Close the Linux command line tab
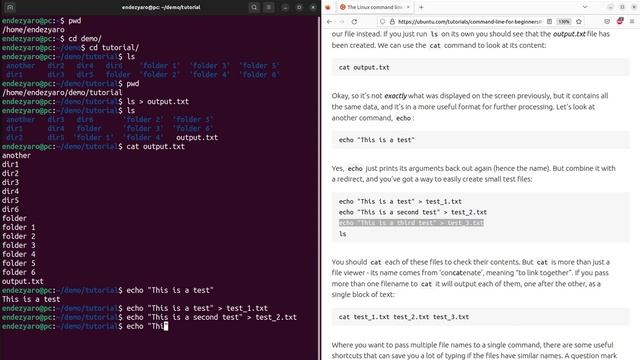 pyautogui.click(x=408, y=7)
